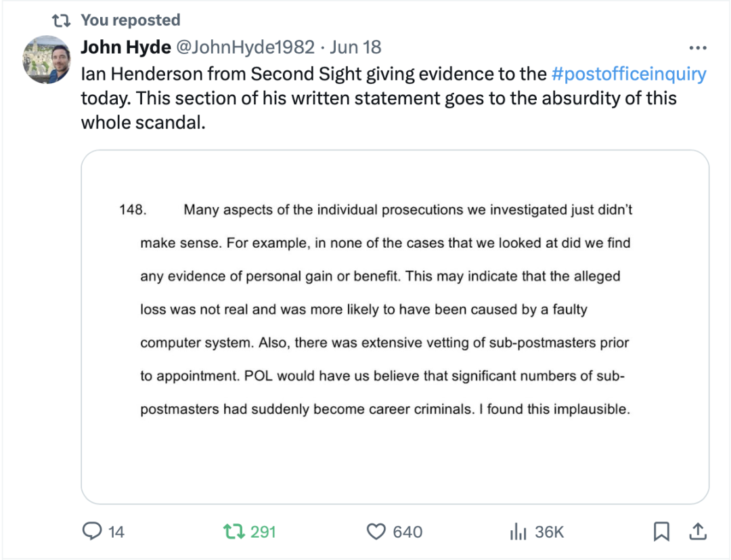Click the 291 reposts count
Image resolution: width=731 pixels, height=560 pixels.
[263, 532]
